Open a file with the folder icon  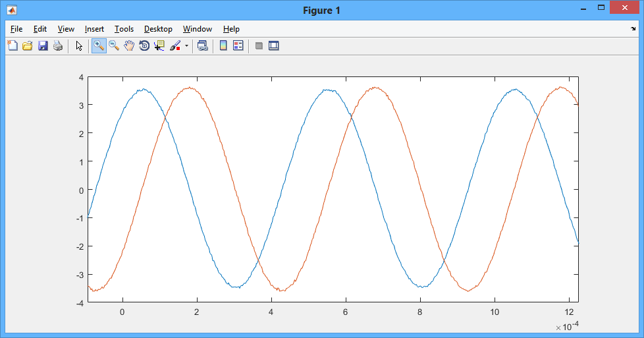pyautogui.click(x=28, y=45)
